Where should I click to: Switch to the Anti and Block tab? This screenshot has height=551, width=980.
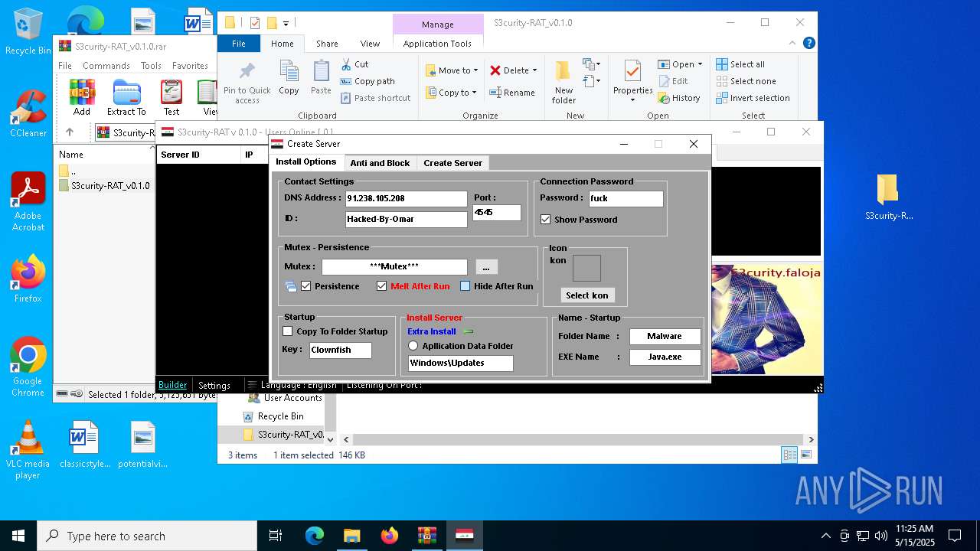click(x=380, y=163)
